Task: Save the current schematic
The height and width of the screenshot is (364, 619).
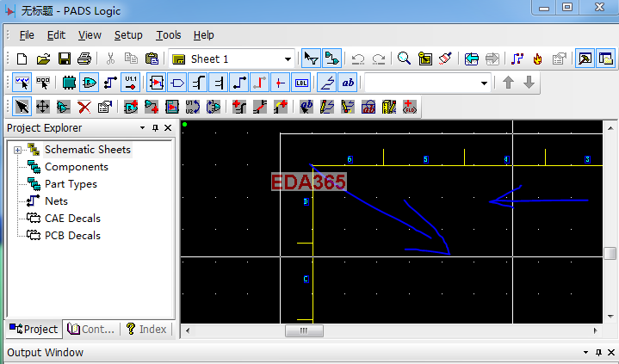Action: click(65, 59)
